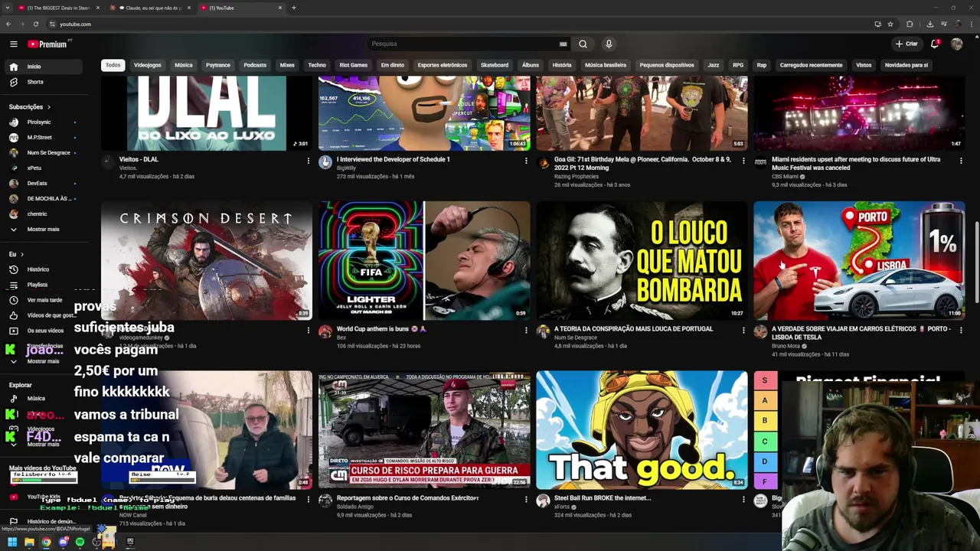Select the Música brasileira filter chip
980x551 pixels.
click(606, 65)
